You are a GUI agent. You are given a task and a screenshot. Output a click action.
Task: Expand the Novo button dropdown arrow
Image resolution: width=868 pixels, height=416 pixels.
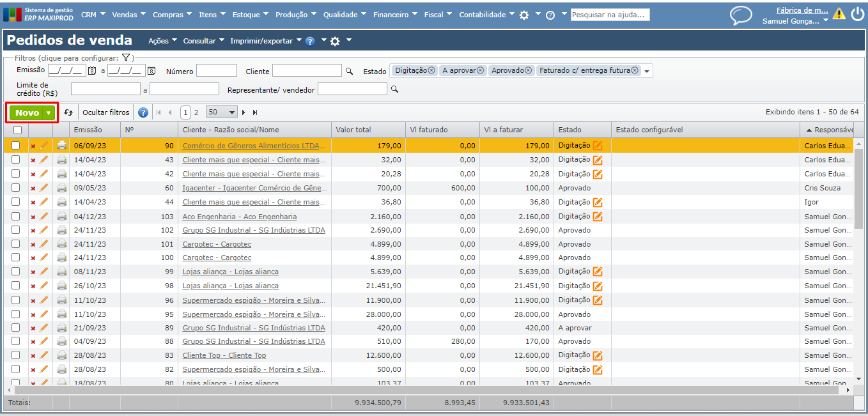[x=49, y=113]
